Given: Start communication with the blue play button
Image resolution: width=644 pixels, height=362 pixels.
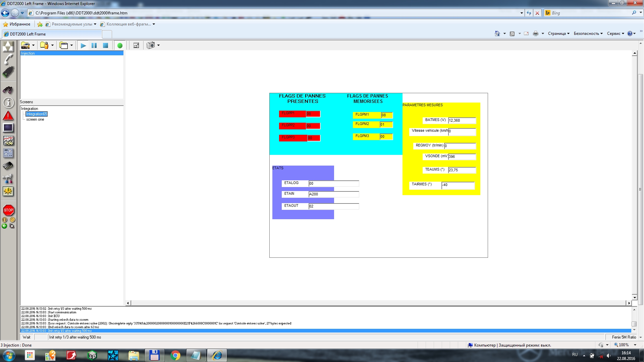Looking at the screenshot, I should 83,46.
